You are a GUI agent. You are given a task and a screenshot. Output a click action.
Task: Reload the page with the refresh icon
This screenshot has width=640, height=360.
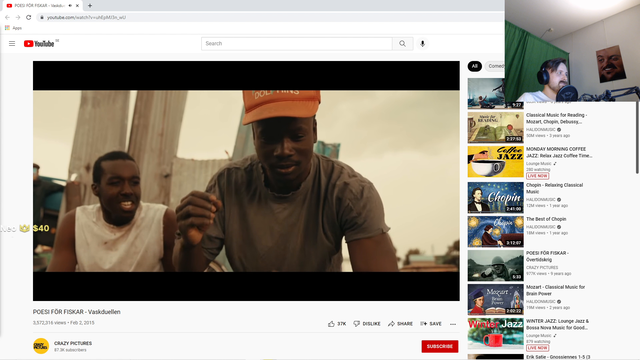click(x=29, y=18)
